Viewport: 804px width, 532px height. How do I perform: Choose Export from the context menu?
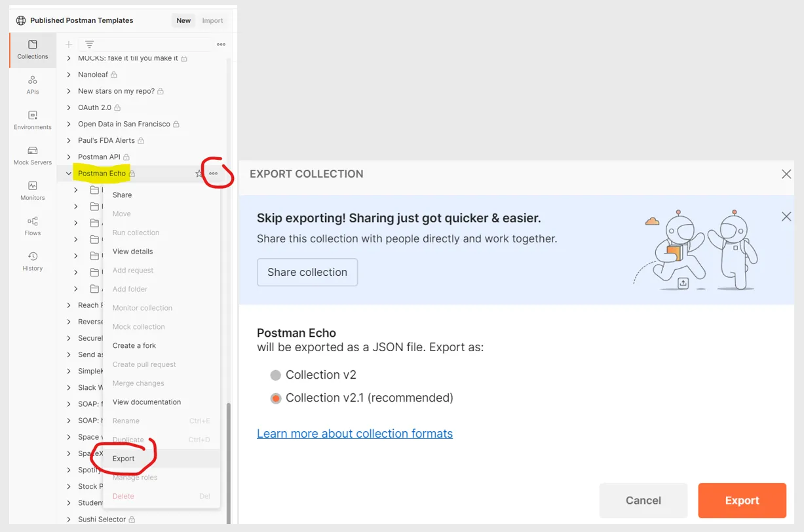[x=161, y=459]
